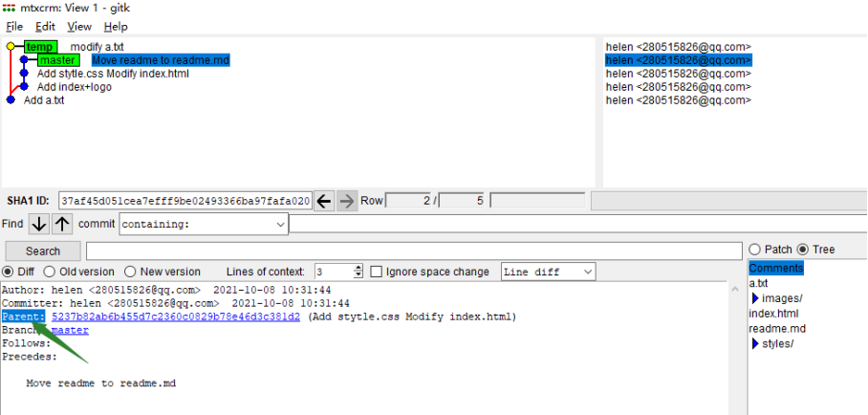Click the Precedes: line in details
This screenshot has width=868, height=415.
click(30, 357)
